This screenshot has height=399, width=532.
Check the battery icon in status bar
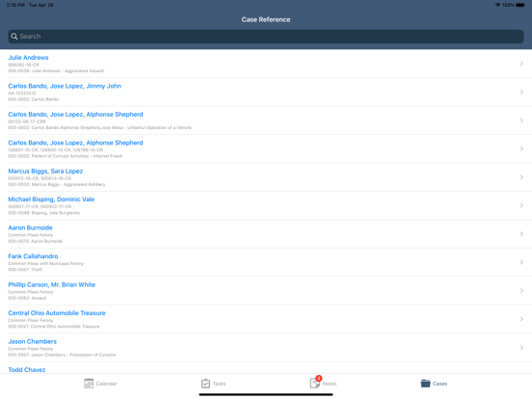[520, 5]
